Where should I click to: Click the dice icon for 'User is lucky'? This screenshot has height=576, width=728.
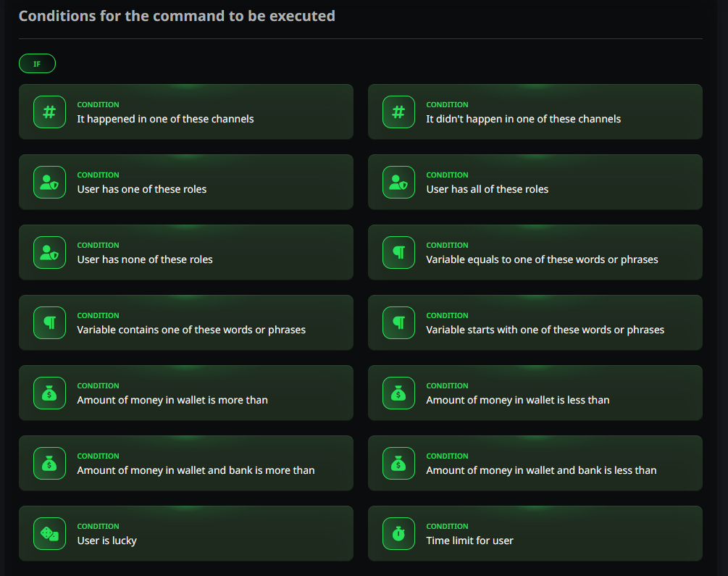50,534
